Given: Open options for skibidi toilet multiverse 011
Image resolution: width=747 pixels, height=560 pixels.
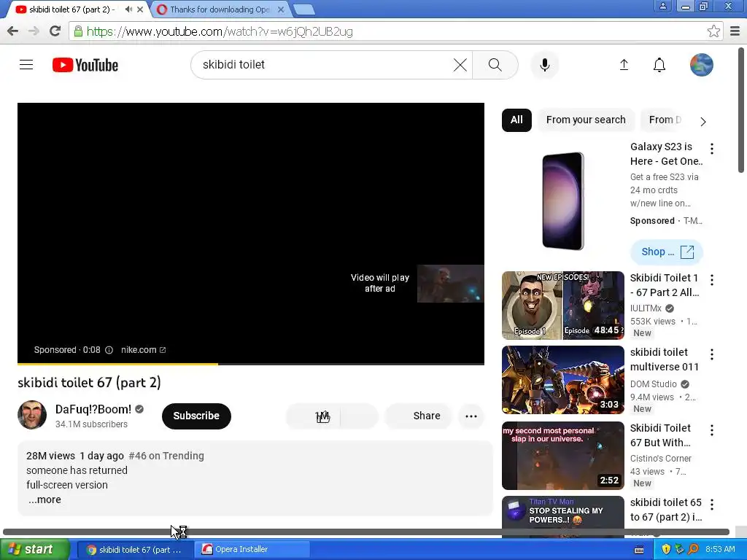Looking at the screenshot, I should (712, 354).
